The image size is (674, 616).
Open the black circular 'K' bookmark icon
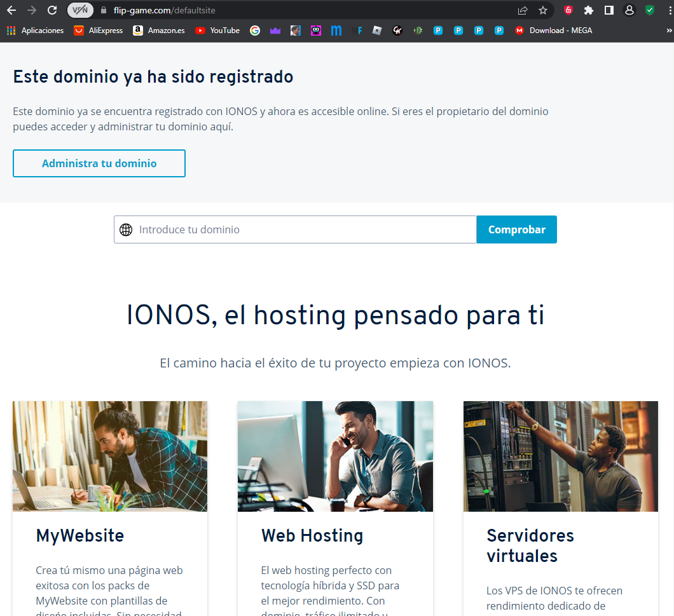coord(397,31)
